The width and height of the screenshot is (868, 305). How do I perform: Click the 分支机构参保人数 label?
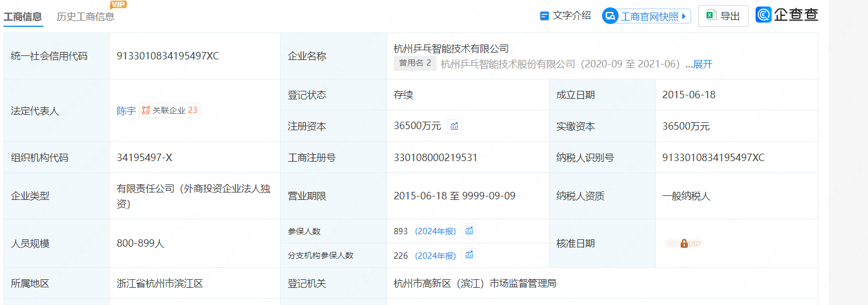coord(321,255)
